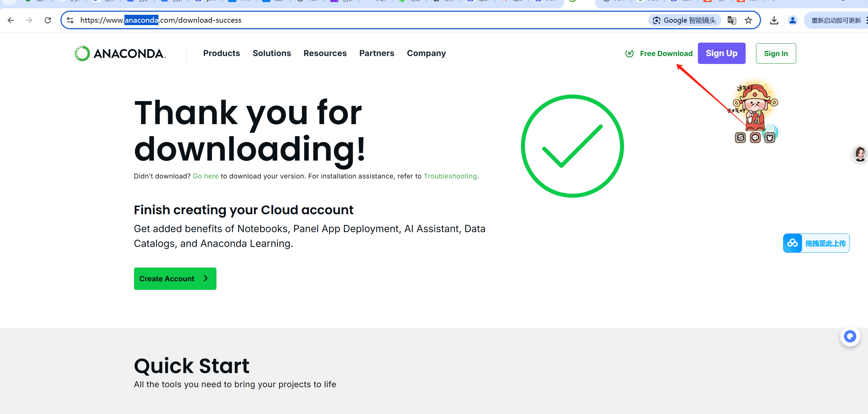
Task: Expand the Resources navigation menu
Action: coord(325,53)
